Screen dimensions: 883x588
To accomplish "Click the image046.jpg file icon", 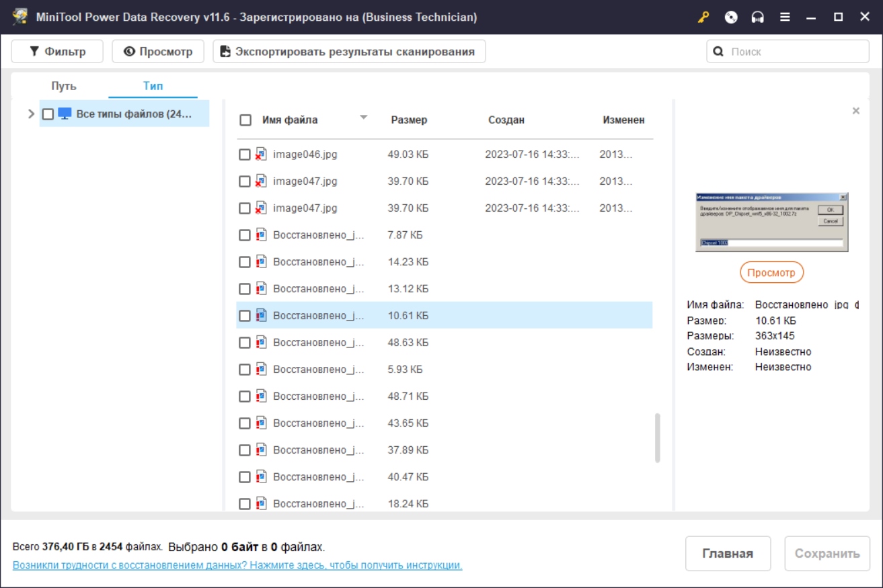I will coord(261,155).
